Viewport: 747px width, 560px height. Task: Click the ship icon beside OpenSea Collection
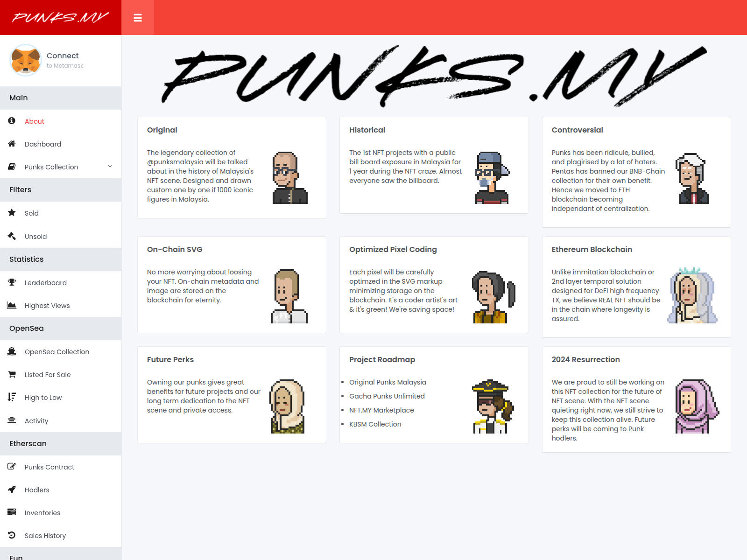tap(12, 351)
